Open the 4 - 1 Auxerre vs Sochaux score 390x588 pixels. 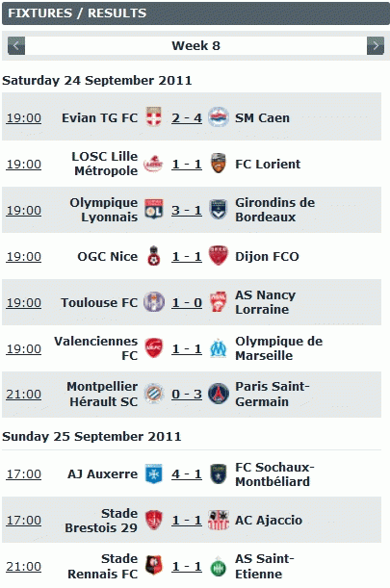pyautogui.click(x=187, y=474)
